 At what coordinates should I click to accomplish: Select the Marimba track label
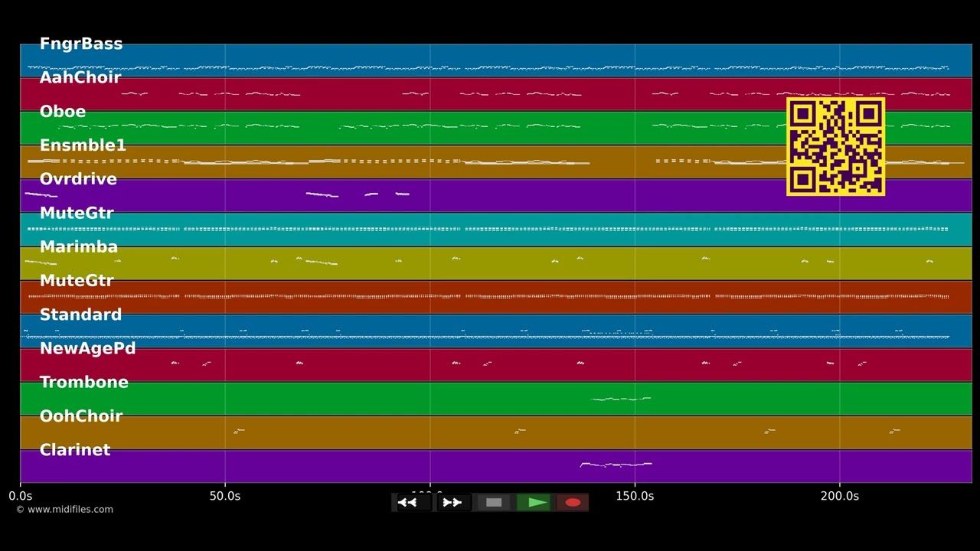pyautogui.click(x=79, y=246)
